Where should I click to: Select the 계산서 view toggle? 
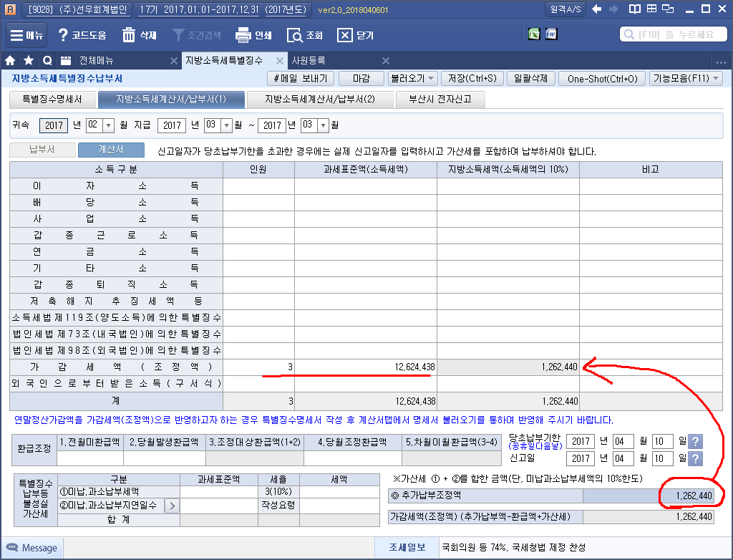(x=111, y=150)
